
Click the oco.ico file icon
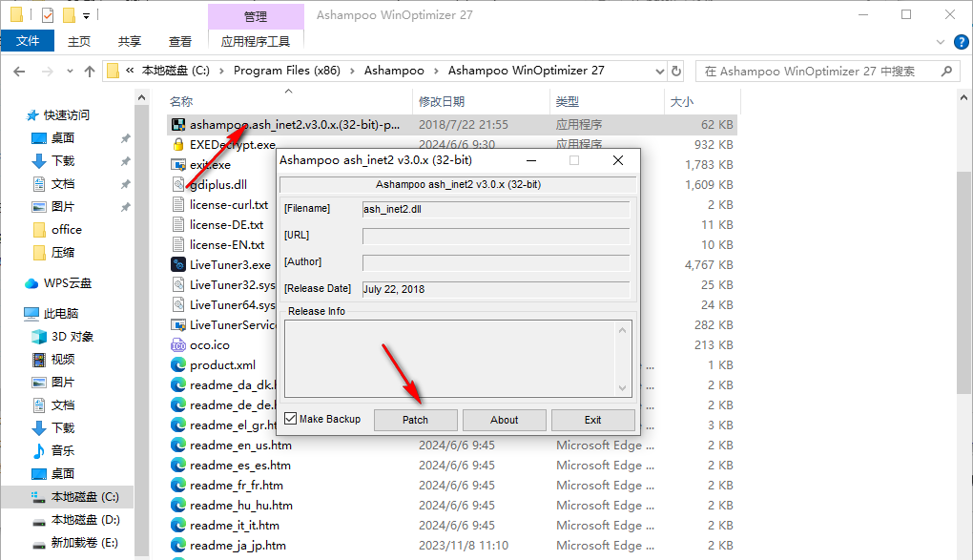click(x=178, y=344)
